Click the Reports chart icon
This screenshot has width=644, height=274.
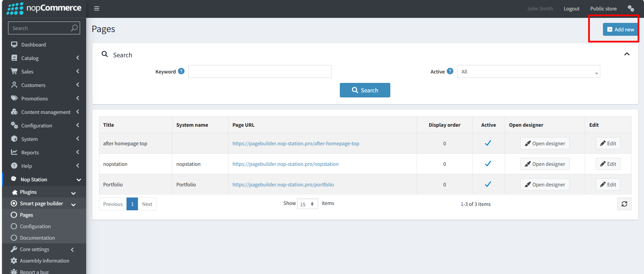[x=14, y=152]
